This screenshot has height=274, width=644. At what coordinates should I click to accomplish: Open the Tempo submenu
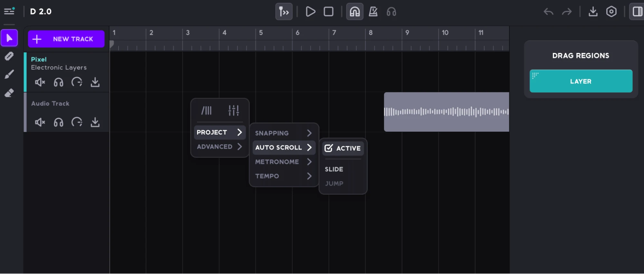pos(283,176)
